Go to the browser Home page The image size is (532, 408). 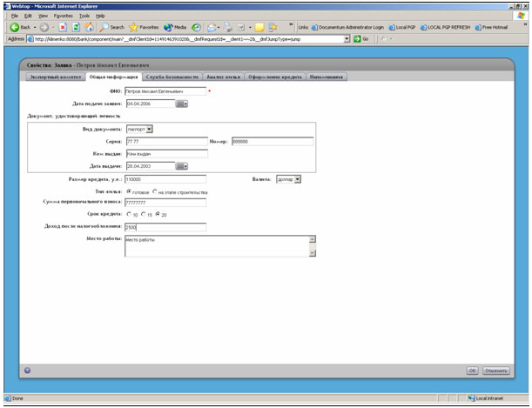click(x=90, y=28)
